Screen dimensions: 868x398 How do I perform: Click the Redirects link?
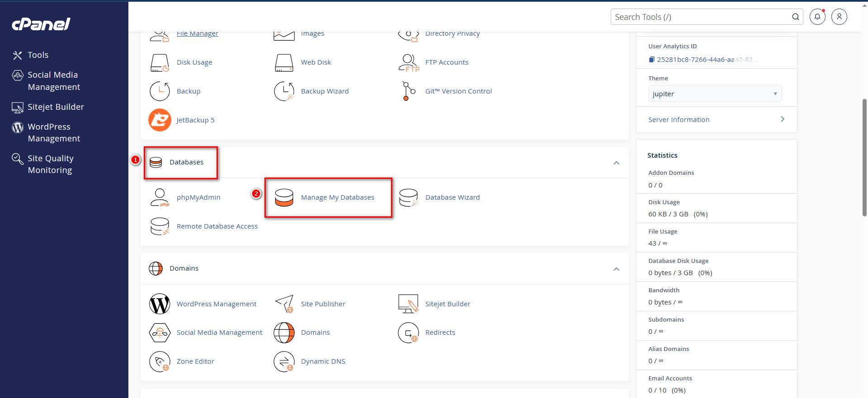click(440, 332)
